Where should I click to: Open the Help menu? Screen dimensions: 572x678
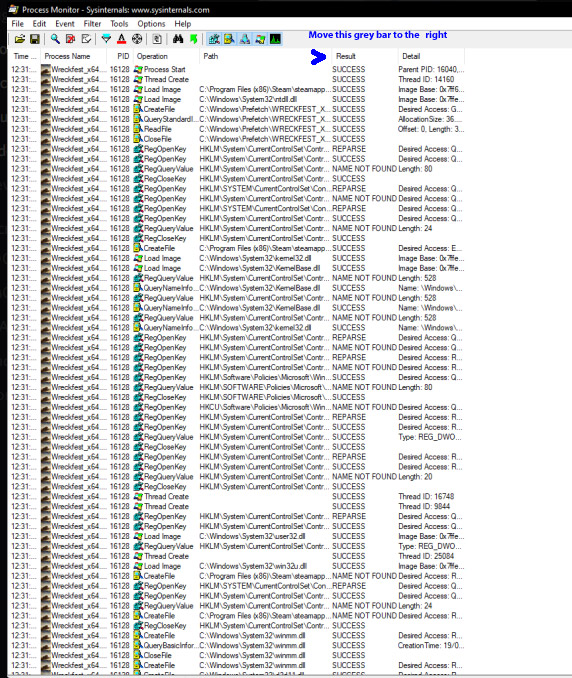[x=182, y=24]
